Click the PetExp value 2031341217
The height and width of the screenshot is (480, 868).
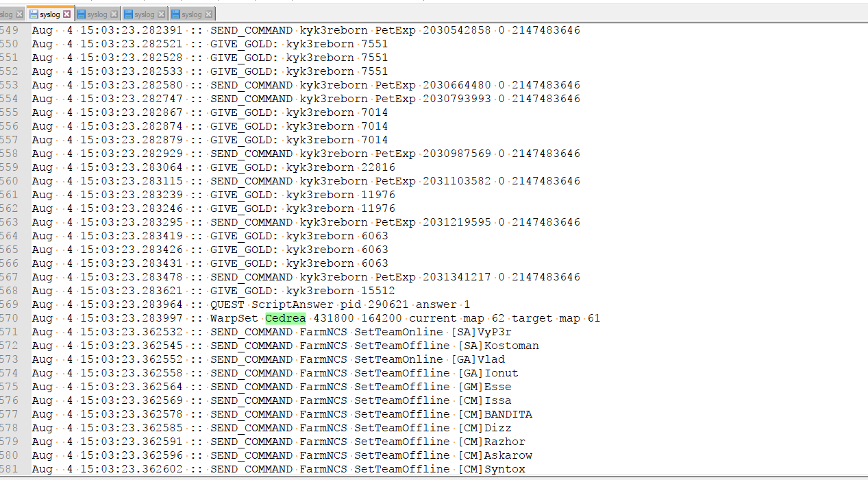[x=457, y=277]
